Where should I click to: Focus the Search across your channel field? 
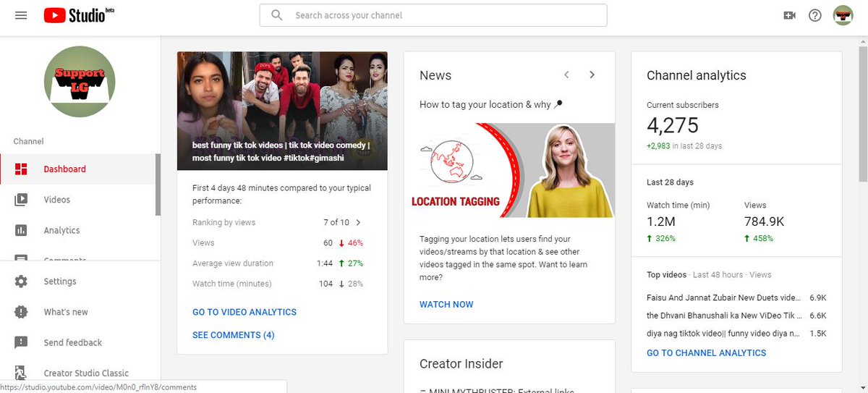[x=433, y=15]
